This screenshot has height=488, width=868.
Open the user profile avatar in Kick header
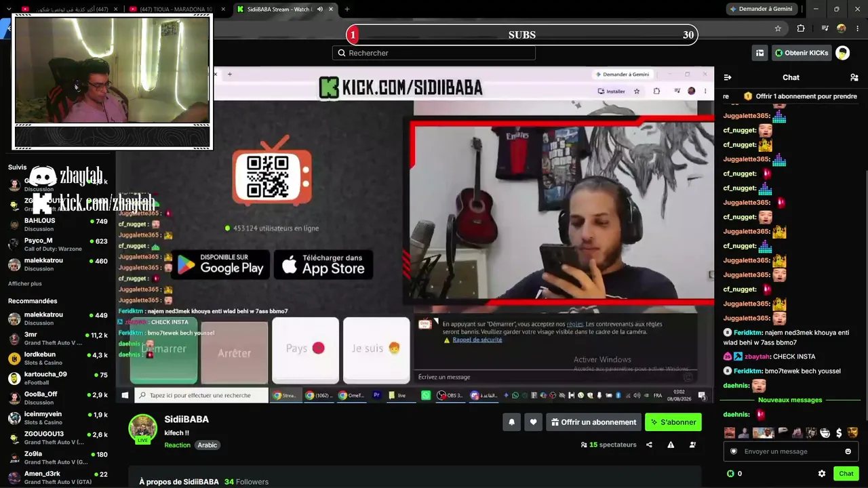(x=842, y=53)
